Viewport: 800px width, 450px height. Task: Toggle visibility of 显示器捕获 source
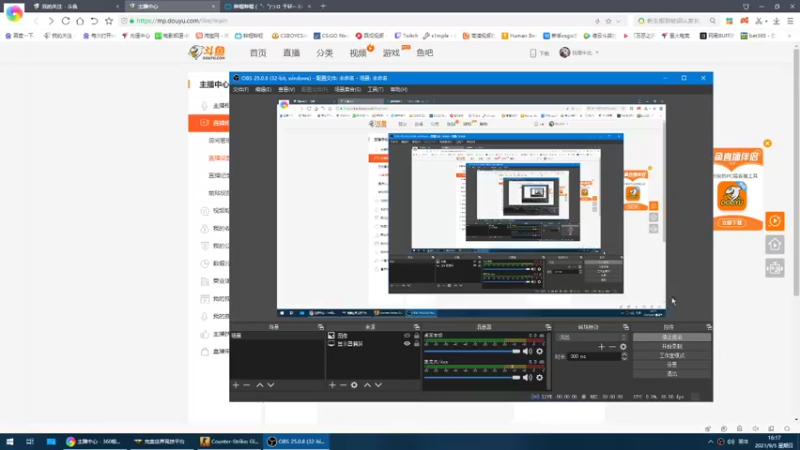point(407,344)
